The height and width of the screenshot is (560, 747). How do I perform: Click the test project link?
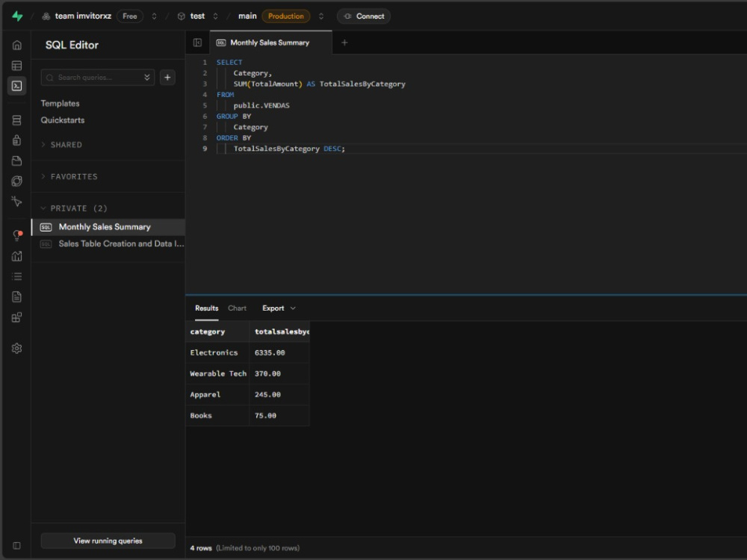coord(197,16)
